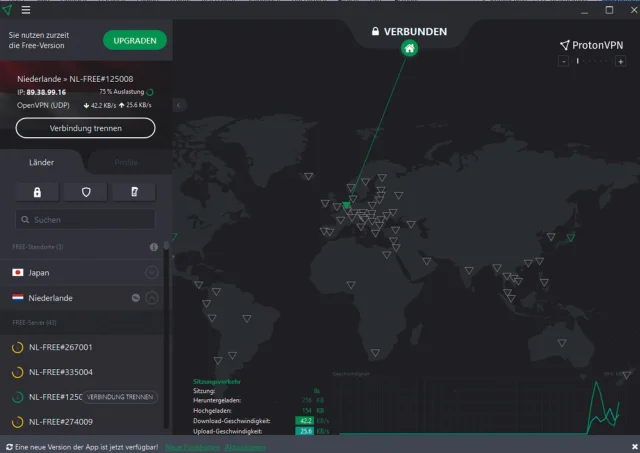
Task: Switch to the Länder tab
Action: point(41,162)
